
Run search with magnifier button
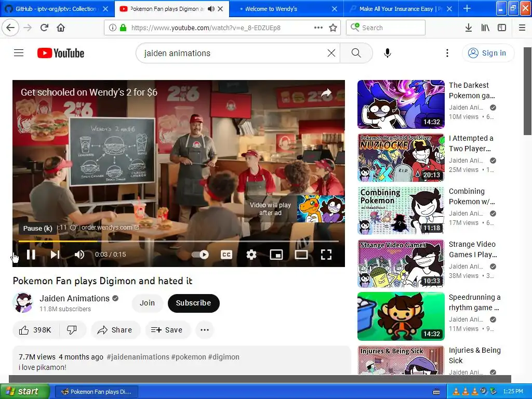[x=356, y=53]
